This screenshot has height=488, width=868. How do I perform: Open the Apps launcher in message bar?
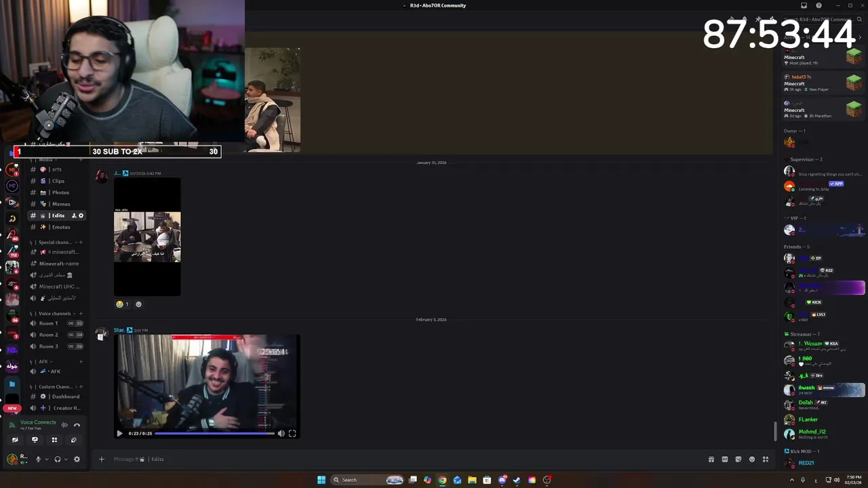[766, 459]
